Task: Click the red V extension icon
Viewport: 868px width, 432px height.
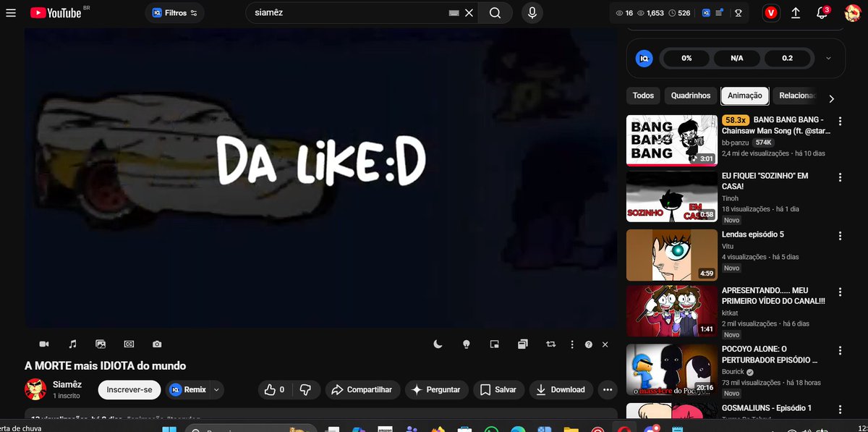Action: [x=772, y=13]
